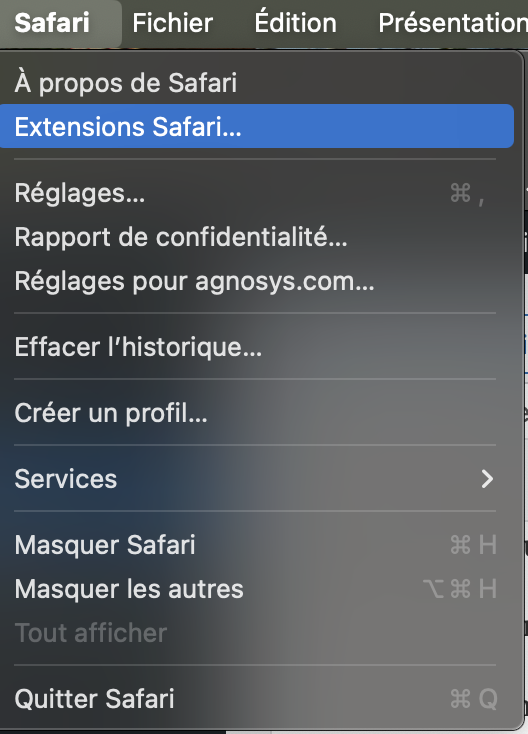Select À propos de Safari
This screenshot has height=734, width=528.
point(257,83)
